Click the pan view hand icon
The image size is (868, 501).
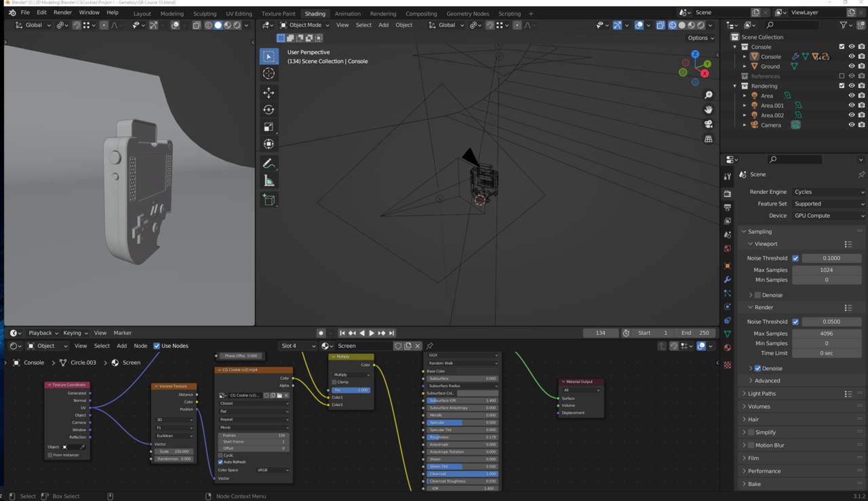[x=709, y=110]
